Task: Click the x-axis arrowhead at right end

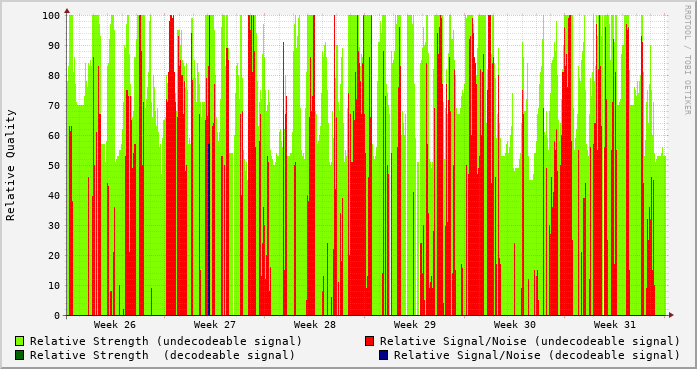Action: (x=671, y=315)
